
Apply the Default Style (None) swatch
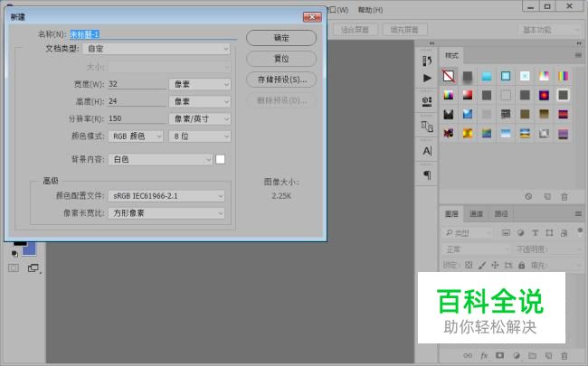pyautogui.click(x=449, y=76)
